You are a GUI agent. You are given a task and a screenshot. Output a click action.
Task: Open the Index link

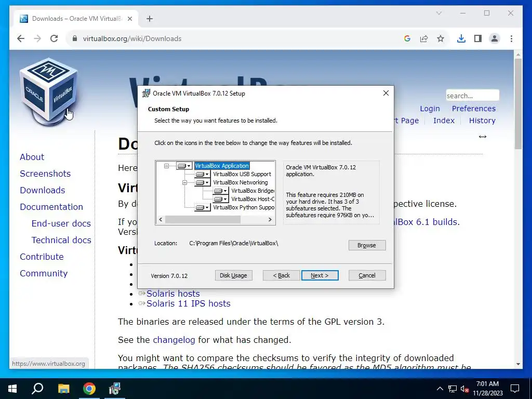click(x=444, y=121)
